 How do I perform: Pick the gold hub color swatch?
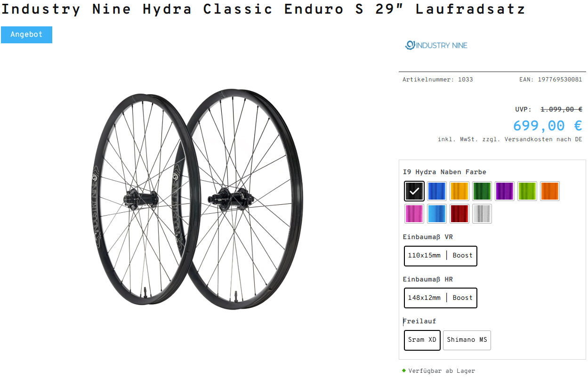459,191
